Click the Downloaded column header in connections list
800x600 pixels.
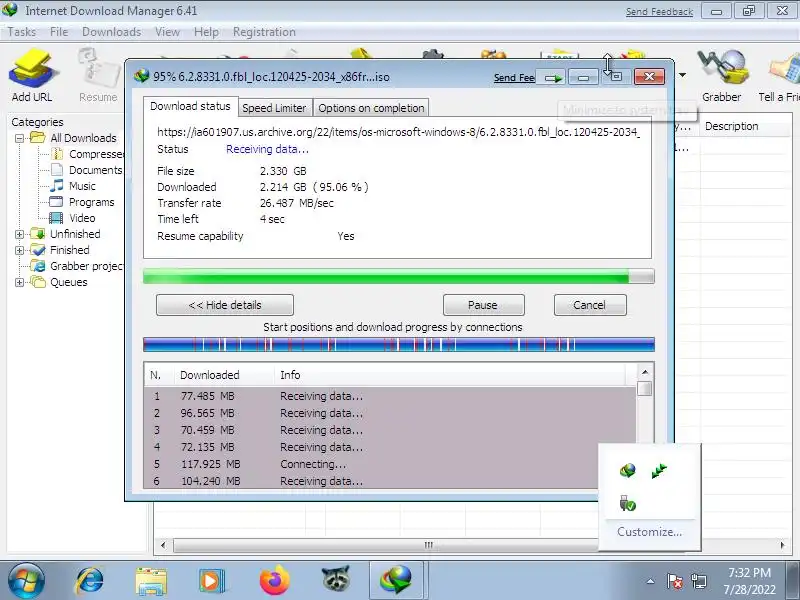click(x=223, y=375)
